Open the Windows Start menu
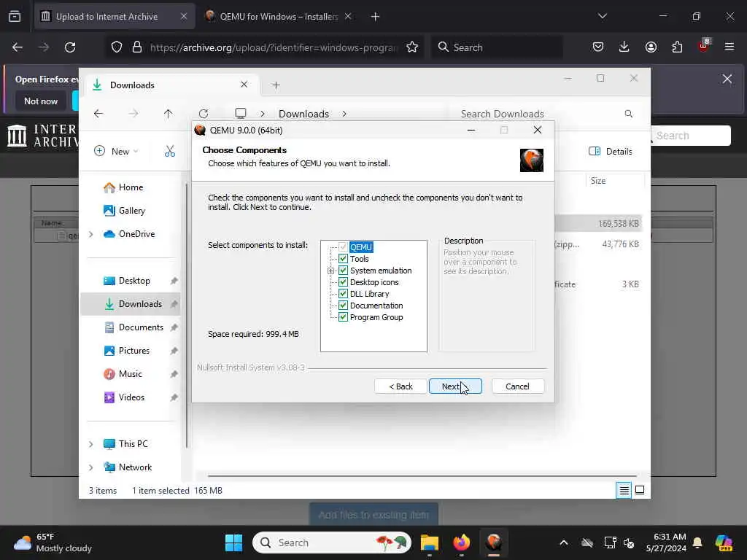 point(233,542)
